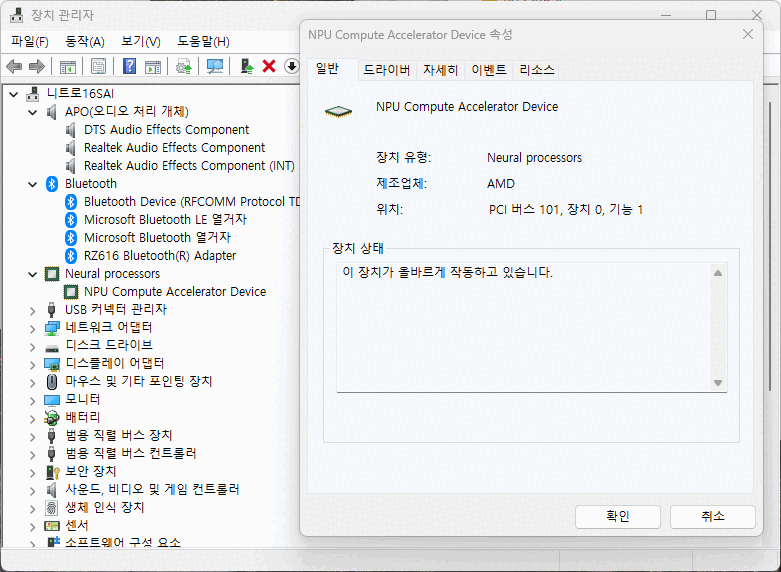
Task: Click the NPU chip icon in properties dialog
Action: [338, 112]
